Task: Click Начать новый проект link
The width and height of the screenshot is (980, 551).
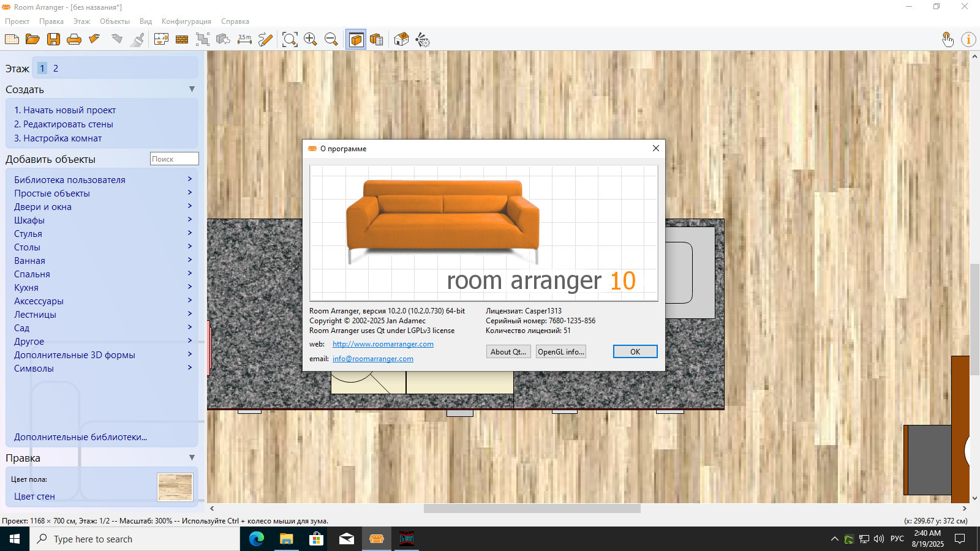Action: pos(65,110)
